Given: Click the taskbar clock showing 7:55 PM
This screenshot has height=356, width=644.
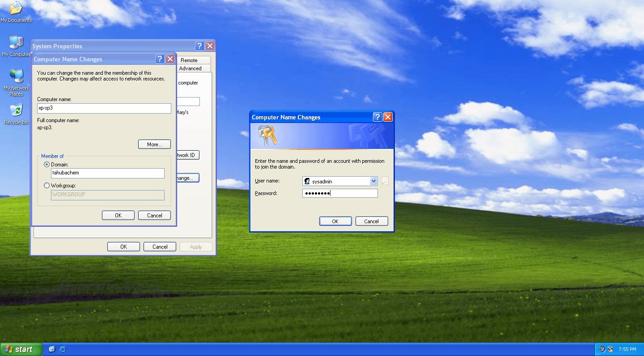Looking at the screenshot, I should coord(627,349).
